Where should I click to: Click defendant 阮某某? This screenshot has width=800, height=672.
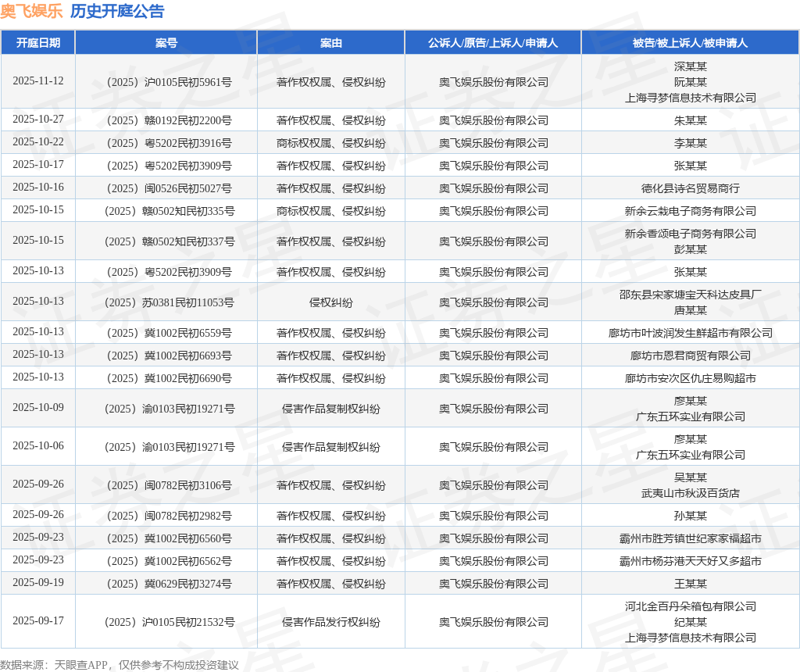pyautogui.click(x=691, y=82)
